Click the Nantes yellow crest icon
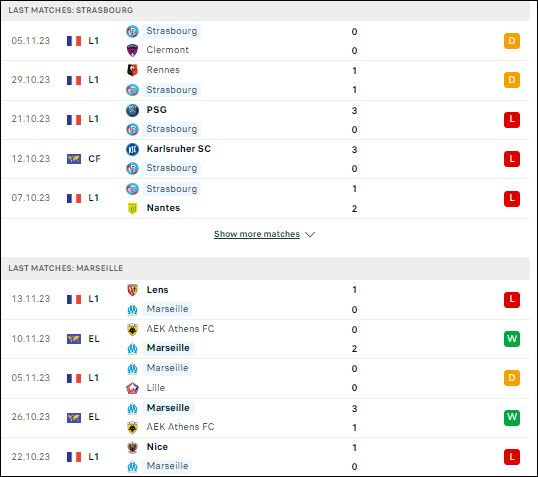Image resolution: width=538 pixels, height=477 pixels. 132,208
